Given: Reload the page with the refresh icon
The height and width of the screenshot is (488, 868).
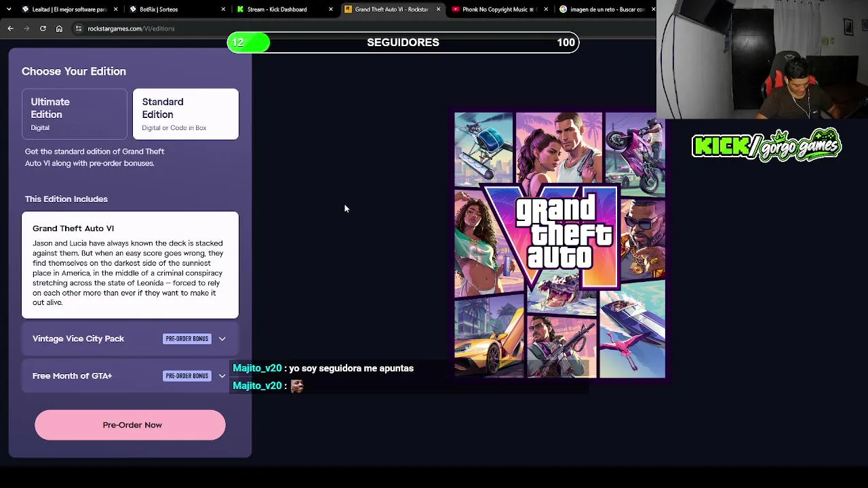Looking at the screenshot, I should tap(43, 28).
